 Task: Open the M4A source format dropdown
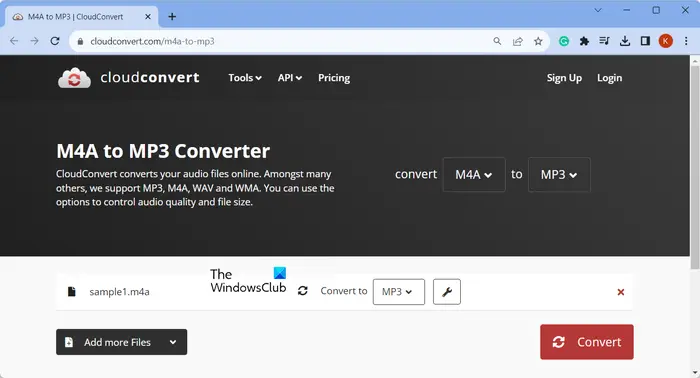[474, 174]
